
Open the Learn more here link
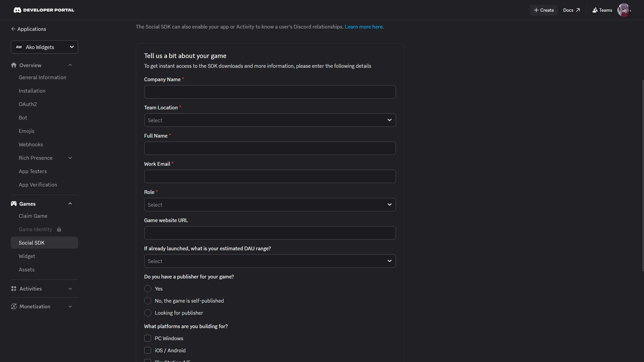[363, 27]
